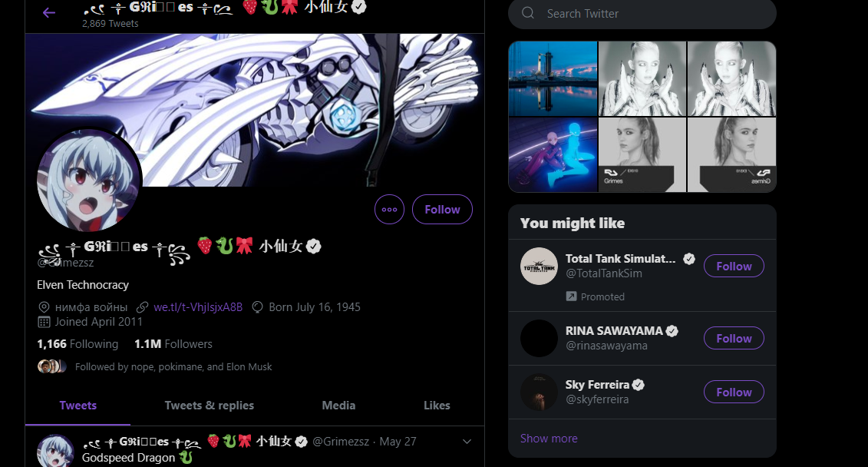Image resolution: width=868 pixels, height=467 pixels.
Task: Expand the tweet options chevron
Action: pos(467,442)
